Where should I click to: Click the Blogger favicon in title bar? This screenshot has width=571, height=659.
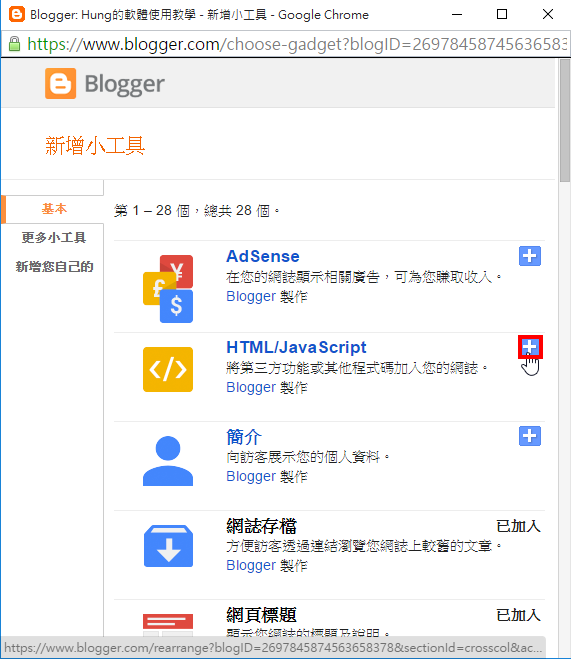(17, 14)
